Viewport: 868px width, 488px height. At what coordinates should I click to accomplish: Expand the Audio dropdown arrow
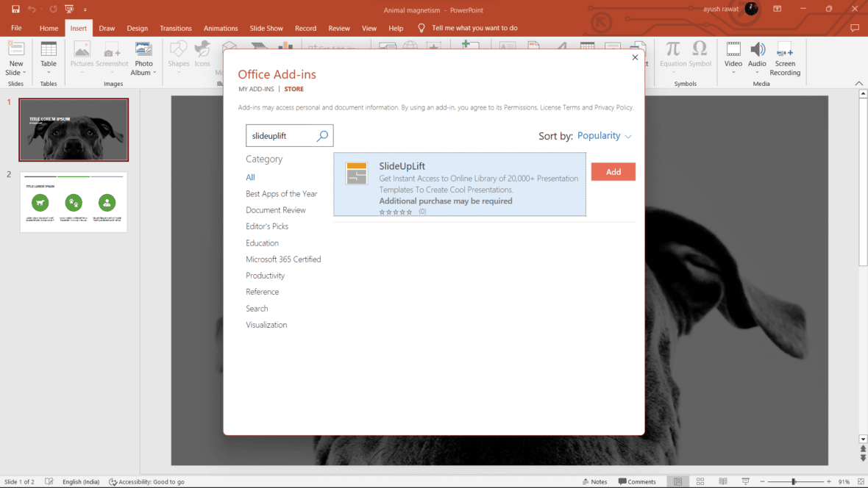(x=758, y=73)
